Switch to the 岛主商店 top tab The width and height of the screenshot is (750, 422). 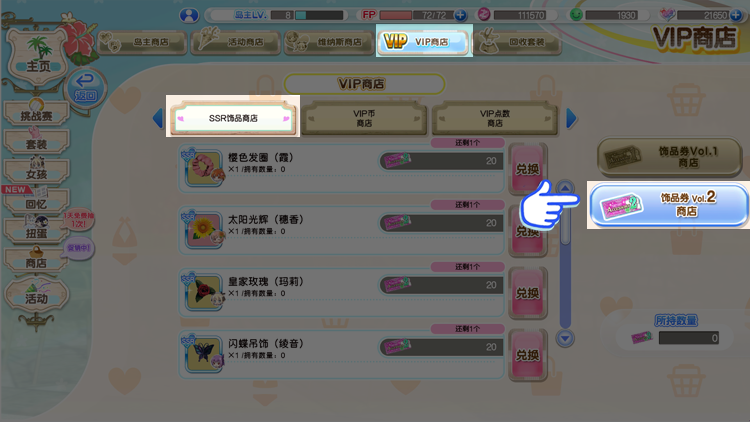[x=142, y=42]
